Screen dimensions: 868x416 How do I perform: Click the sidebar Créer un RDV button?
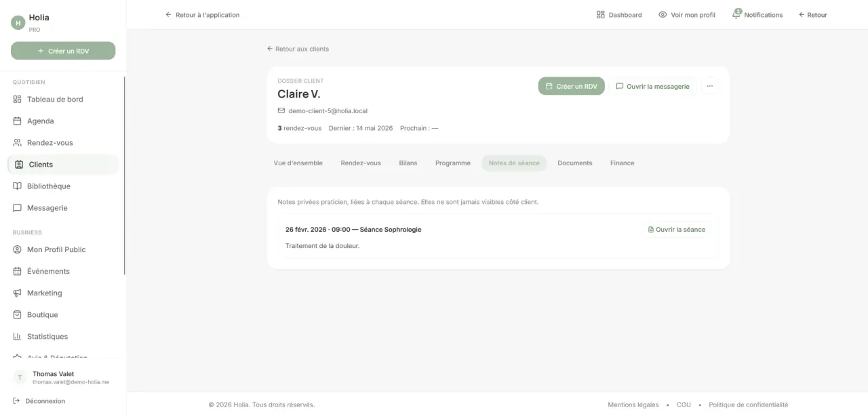[63, 51]
